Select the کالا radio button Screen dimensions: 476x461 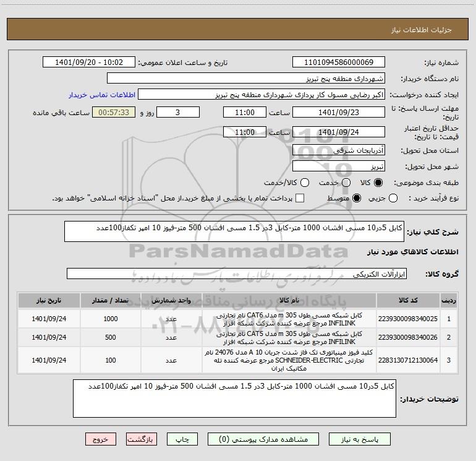pos(378,183)
